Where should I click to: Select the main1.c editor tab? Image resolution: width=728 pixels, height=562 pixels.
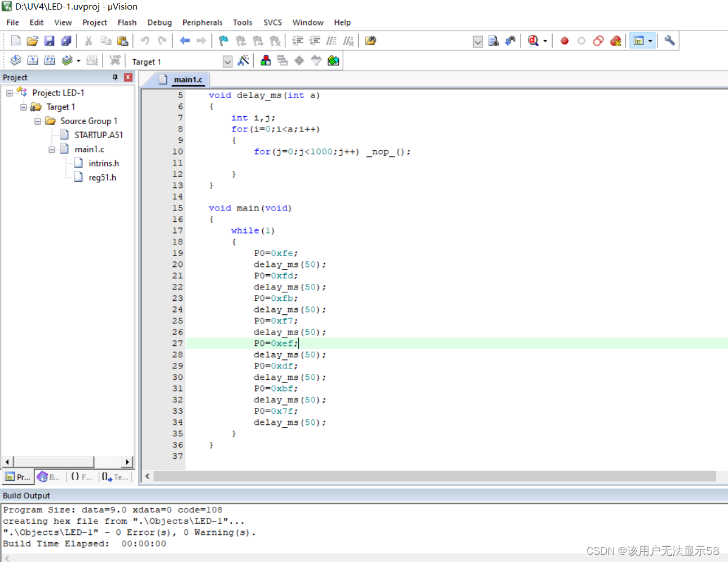(182, 80)
